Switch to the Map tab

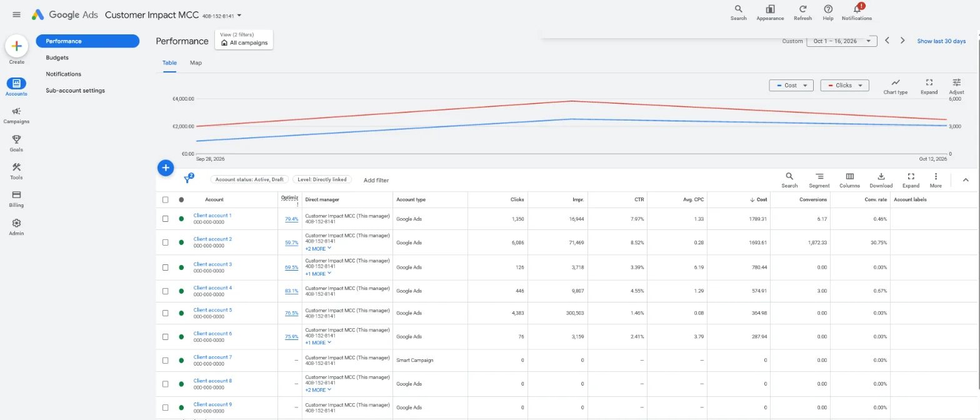point(196,63)
